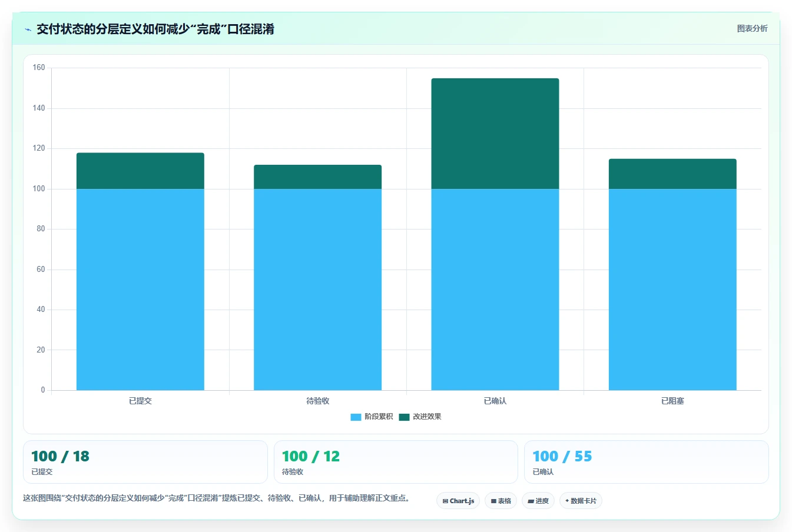792x532 pixels.
Task: Click the 待验收 caption under 100 / 12
Action: (x=293, y=472)
